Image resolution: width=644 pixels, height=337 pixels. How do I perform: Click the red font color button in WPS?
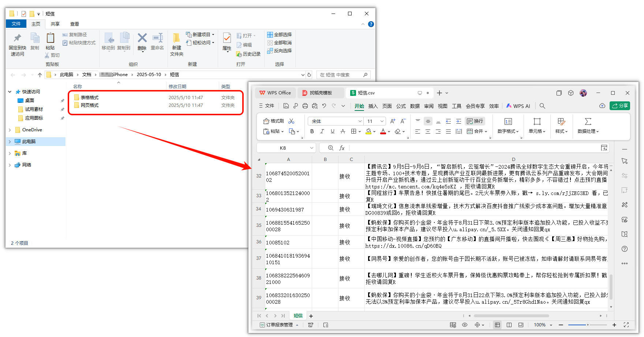coord(383,131)
